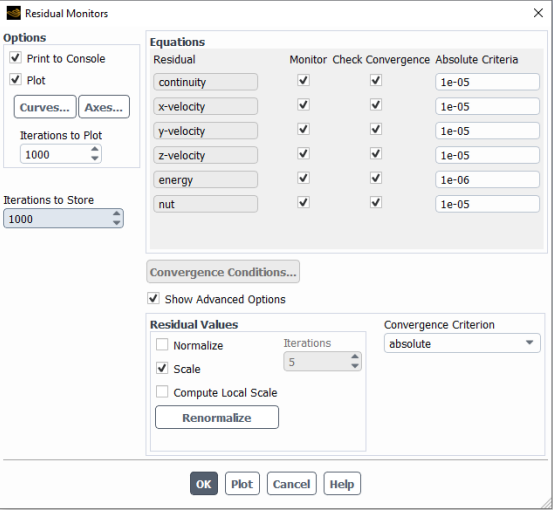Cancel the Residual Monitors dialog
The width and height of the screenshot is (553, 510).
[x=292, y=484]
